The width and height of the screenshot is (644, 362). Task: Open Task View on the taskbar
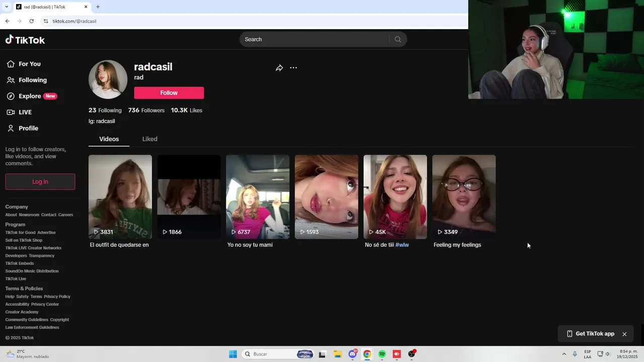(323, 354)
